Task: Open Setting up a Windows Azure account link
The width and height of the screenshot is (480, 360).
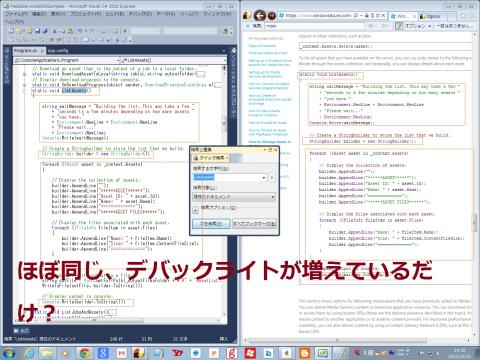Action: click(270, 63)
